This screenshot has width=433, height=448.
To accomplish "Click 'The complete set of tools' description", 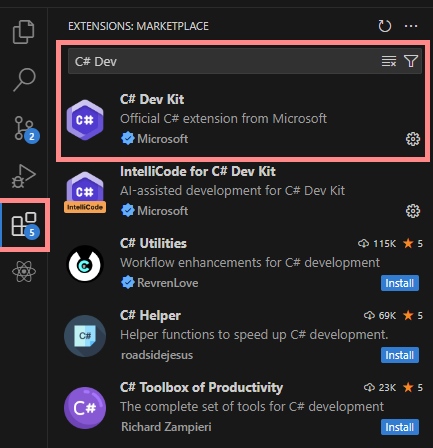I will pyautogui.click(x=252, y=407).
